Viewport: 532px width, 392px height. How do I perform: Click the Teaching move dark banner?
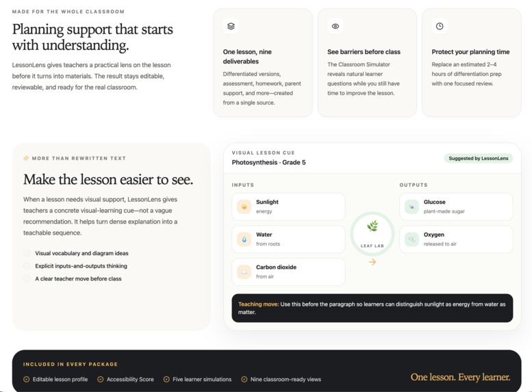[x=372, y=308]
